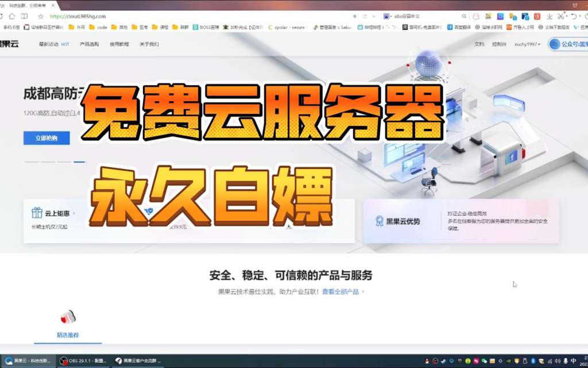
Task: Open the 其他 bookmark folder
Action: click(119, 27)
